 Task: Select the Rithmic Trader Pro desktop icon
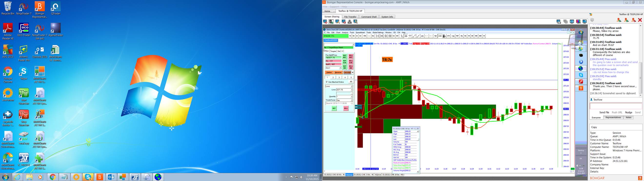click(x=24, y=53)
